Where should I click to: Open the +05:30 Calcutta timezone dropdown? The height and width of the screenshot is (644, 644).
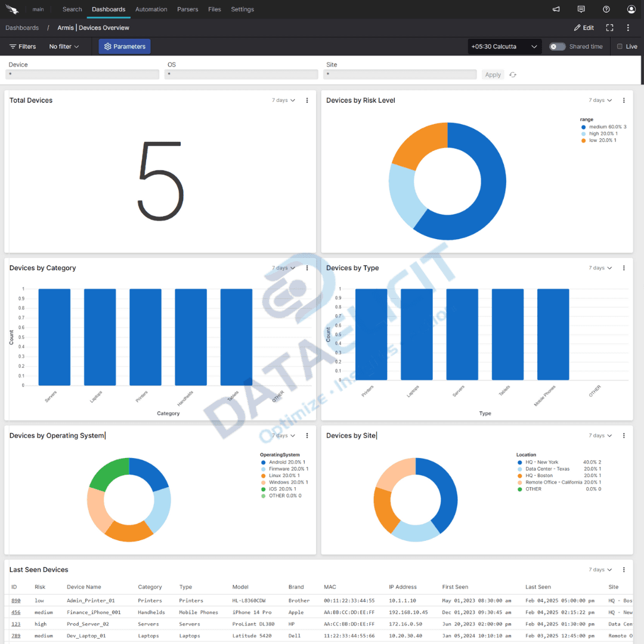(x=504, y=46)
